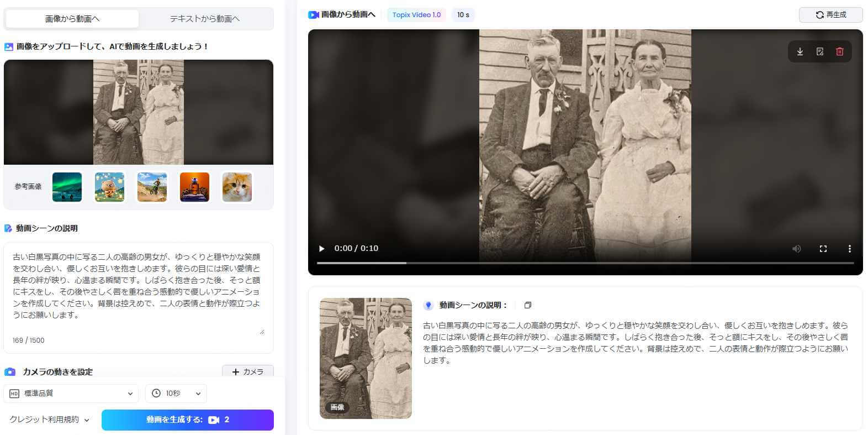Viewport: 868px width, 435px height.
Task: Expand クレジット利用規約
Action: [49, 420]
